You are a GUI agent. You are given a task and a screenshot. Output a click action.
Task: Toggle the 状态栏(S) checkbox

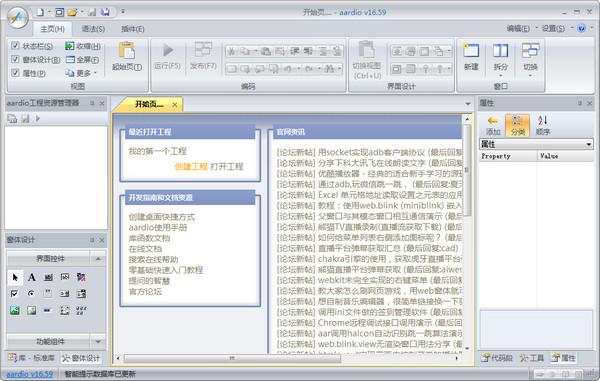coord(15,46)
